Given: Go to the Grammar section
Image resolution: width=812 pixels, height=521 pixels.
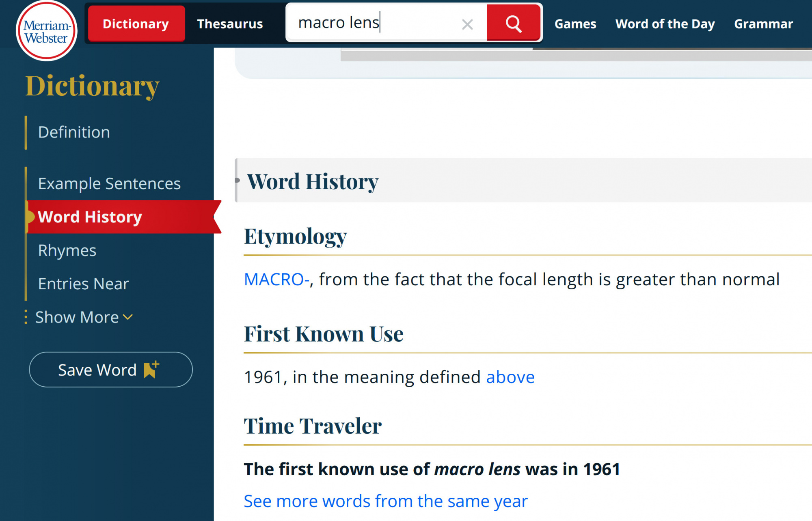Looking at the screenshot, I should pyautogui.click(x=763, y=24).
